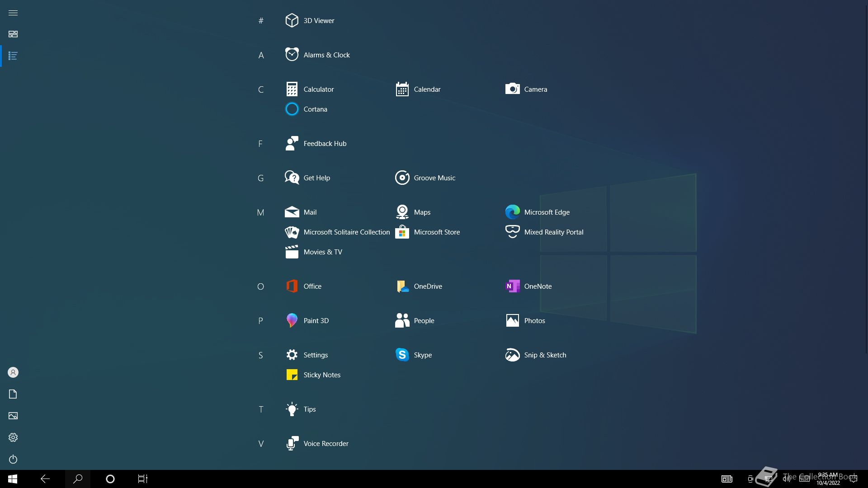Open Sticky Notes
This screenshot has height=488, width=868.
[313, 375]
